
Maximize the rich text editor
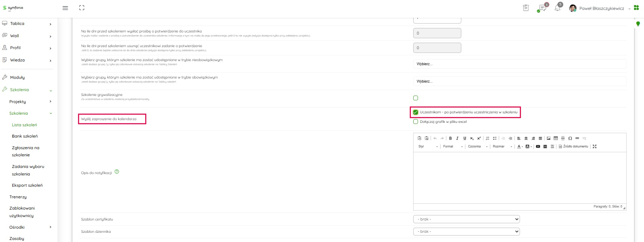click(595, 146)
